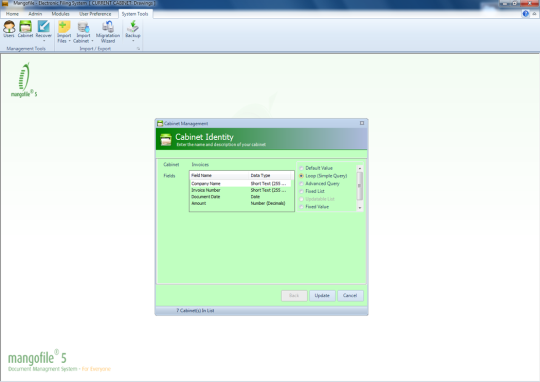The image size is (540, 382).
Task: Click the Import Cabinet icon
Action: click(83, 27)
